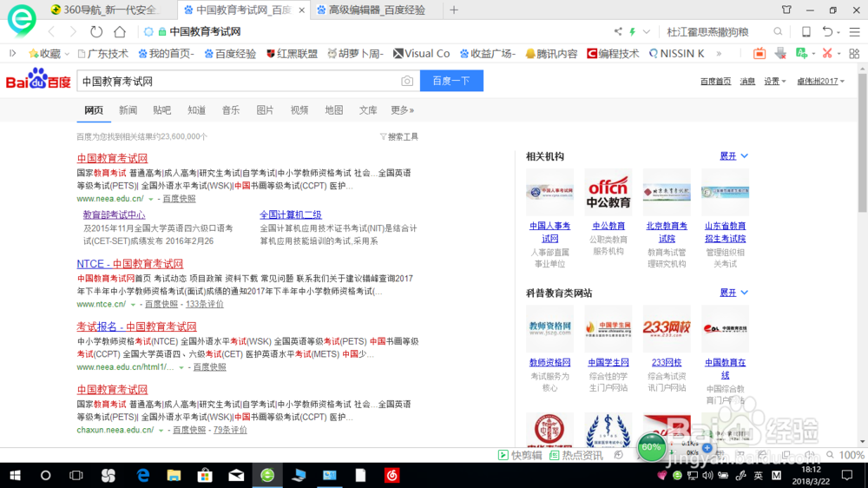Open Mail app from taskbar

[236, 475]
